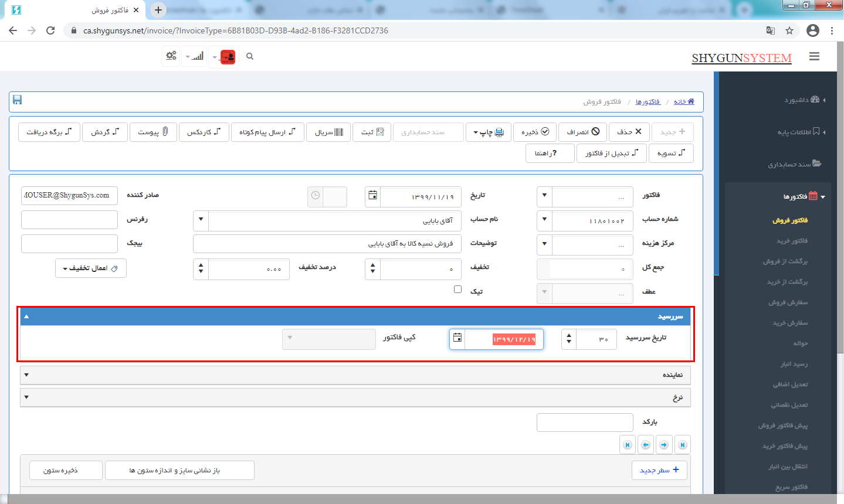Open the settings gears icon in the toolbar
This screenshot has height=504, width=844.
point(171,56)
